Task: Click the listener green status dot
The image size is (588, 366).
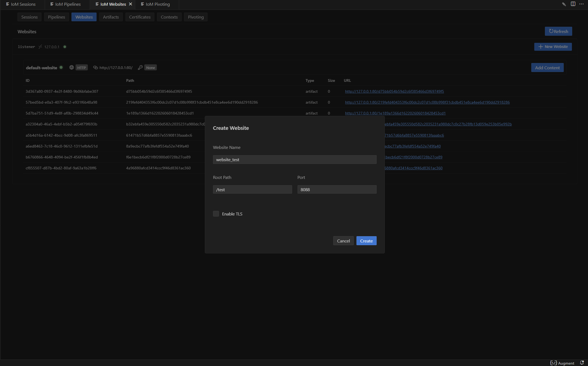Action: 65,47
